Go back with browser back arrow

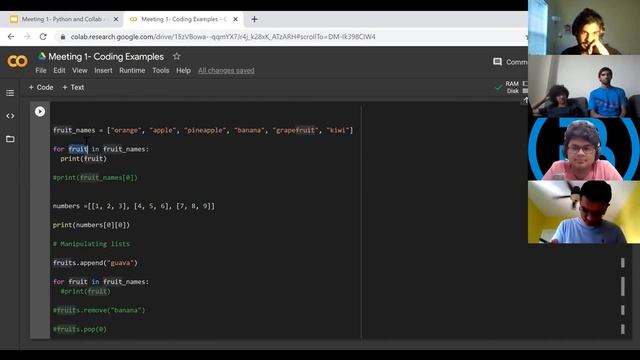11,37
